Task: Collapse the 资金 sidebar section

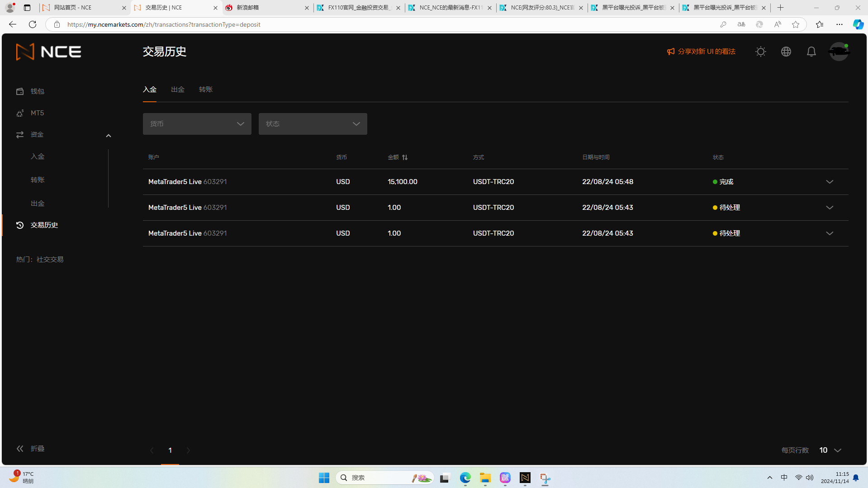Action: tap(108, 135)
